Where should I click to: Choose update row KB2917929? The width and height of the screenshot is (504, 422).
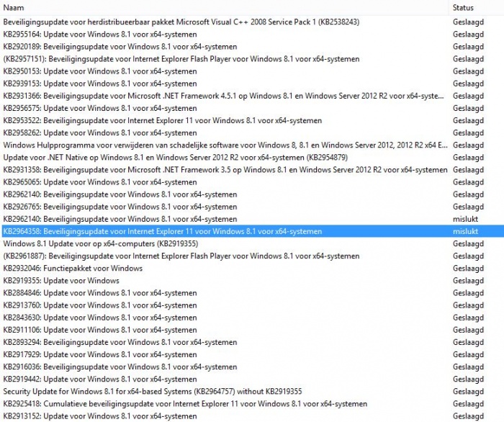coord(252,354)
